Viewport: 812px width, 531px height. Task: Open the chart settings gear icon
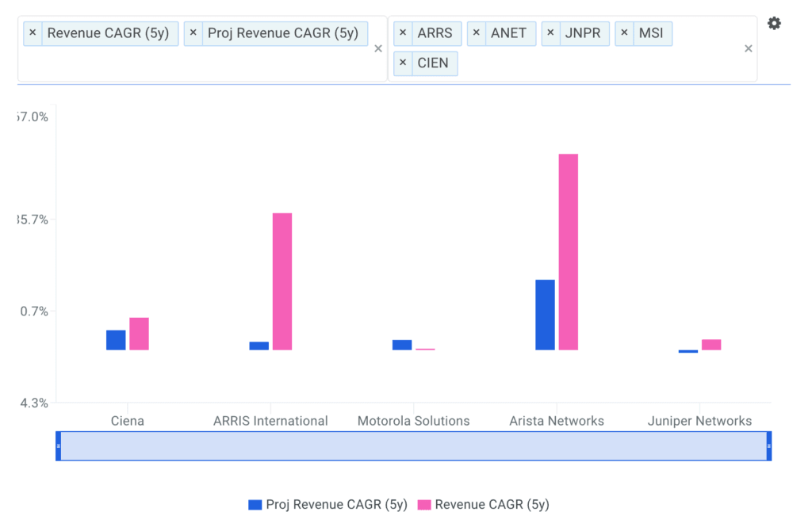tap(774, 24)
